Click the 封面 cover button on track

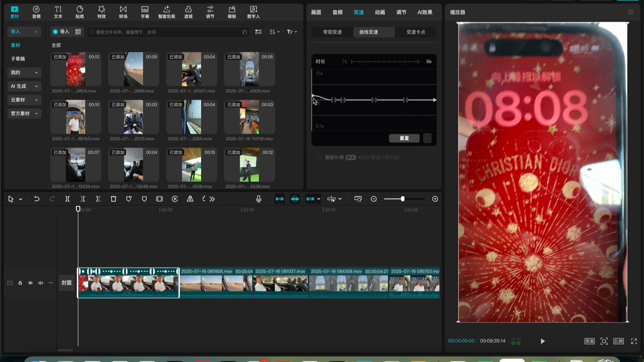pyautogui.click(x=67, y=283)
